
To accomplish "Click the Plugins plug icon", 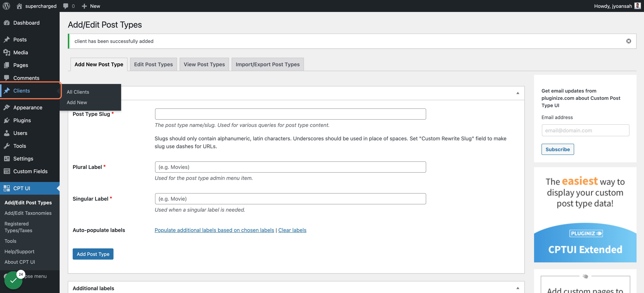I will coord(7,120).
